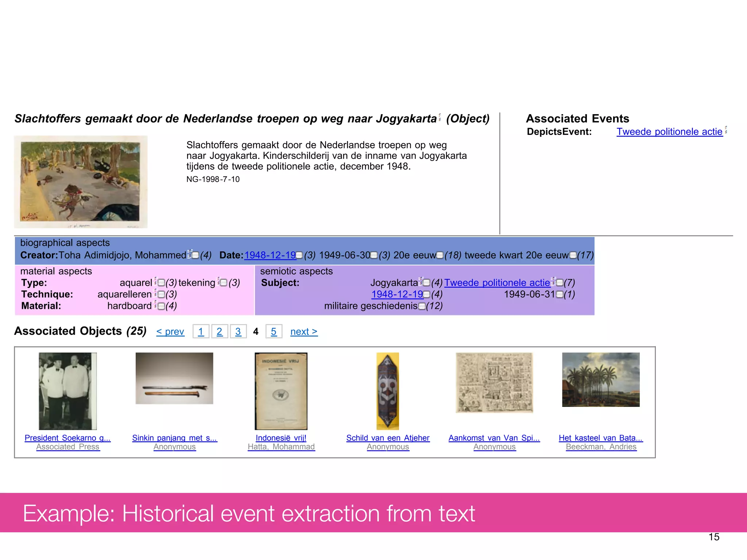
Task: Click info icon next to DepictsEvent link
Action: click(726, 130)
